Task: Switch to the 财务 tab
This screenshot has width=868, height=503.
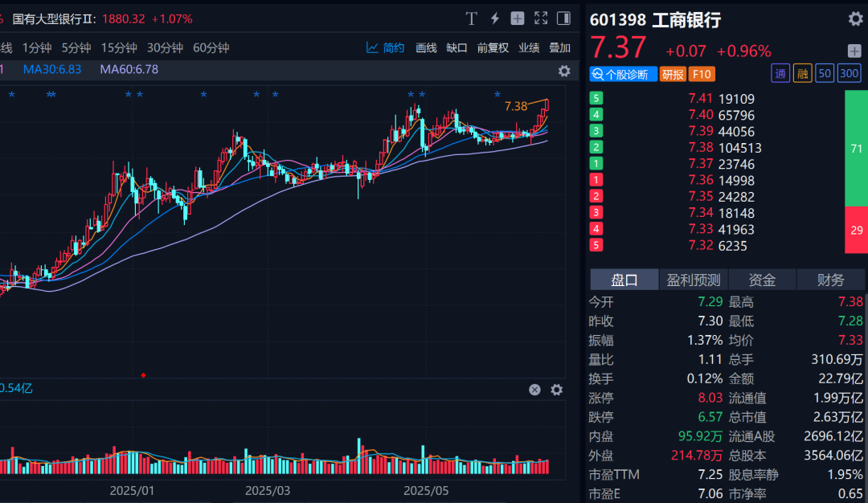Action: pos(830,279)
